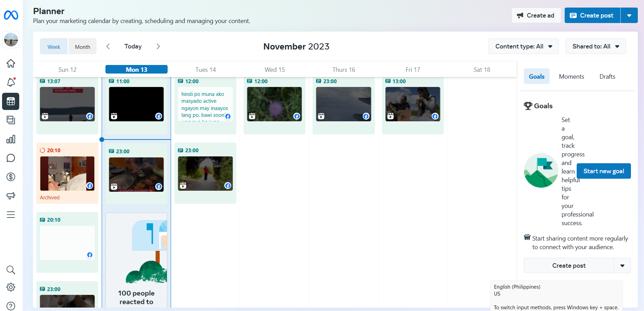Open the Drafts tab
The image size is (644, 311).
point(607,77)
